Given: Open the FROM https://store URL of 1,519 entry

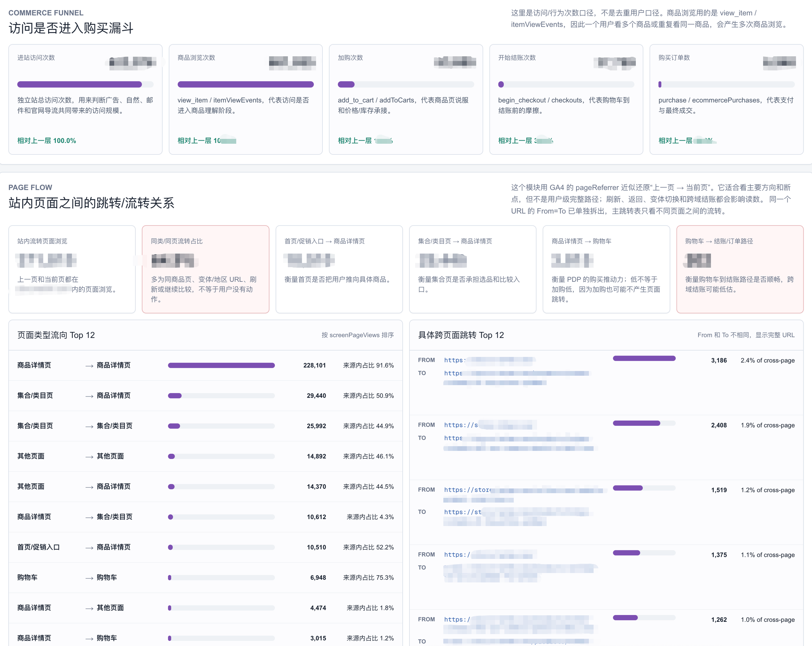Looking at the screenshot, I should [524, 494].
